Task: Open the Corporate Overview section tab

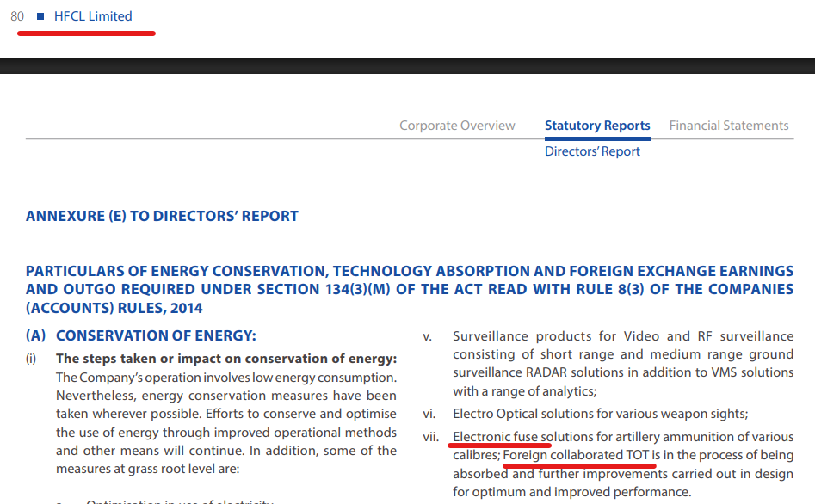Action: pyautogui.click(x=457, y=126)
